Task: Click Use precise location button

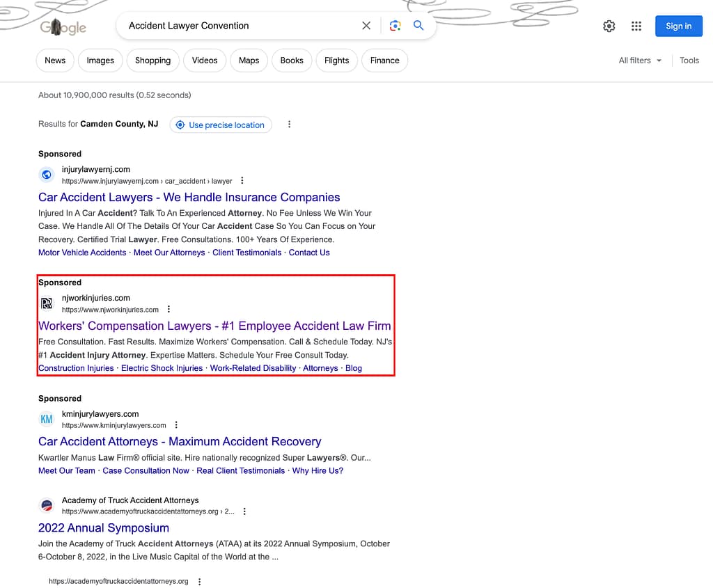Action: tap(221, 125)
